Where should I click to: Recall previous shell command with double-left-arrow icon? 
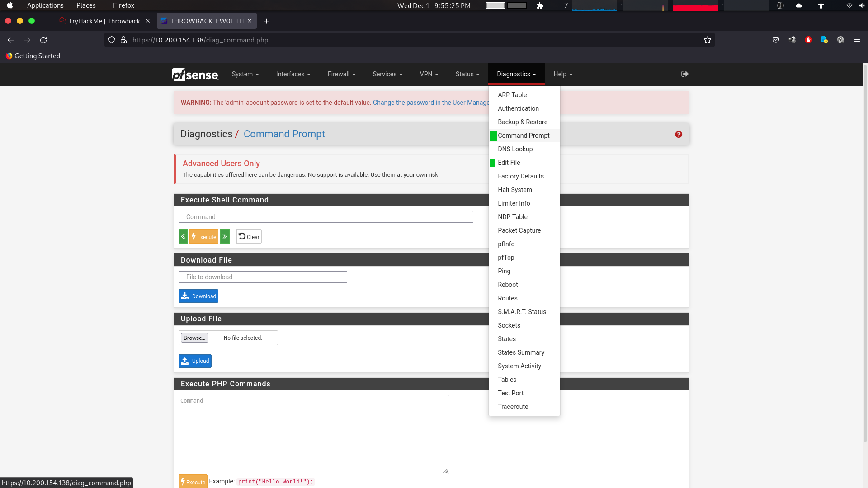(183, 236)
